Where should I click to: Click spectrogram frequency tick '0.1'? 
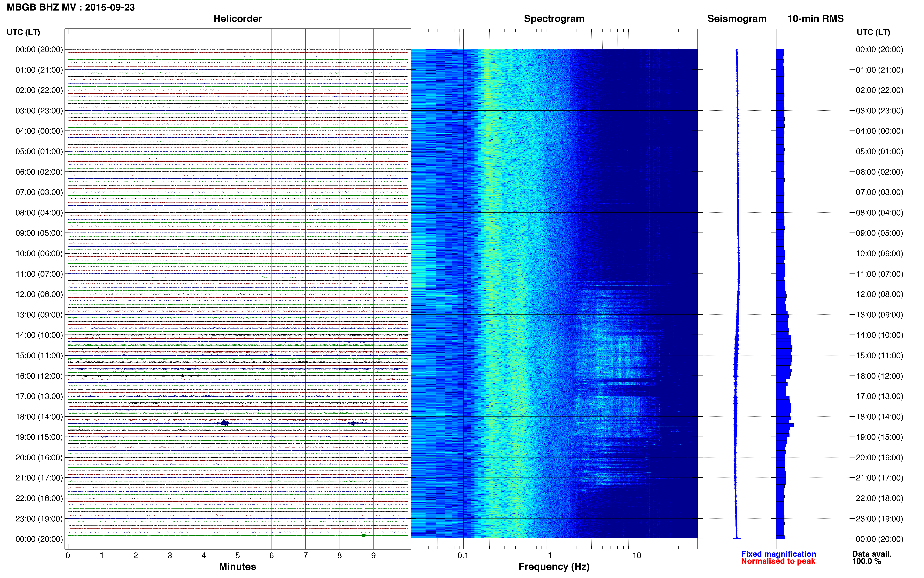click(463, 555)
